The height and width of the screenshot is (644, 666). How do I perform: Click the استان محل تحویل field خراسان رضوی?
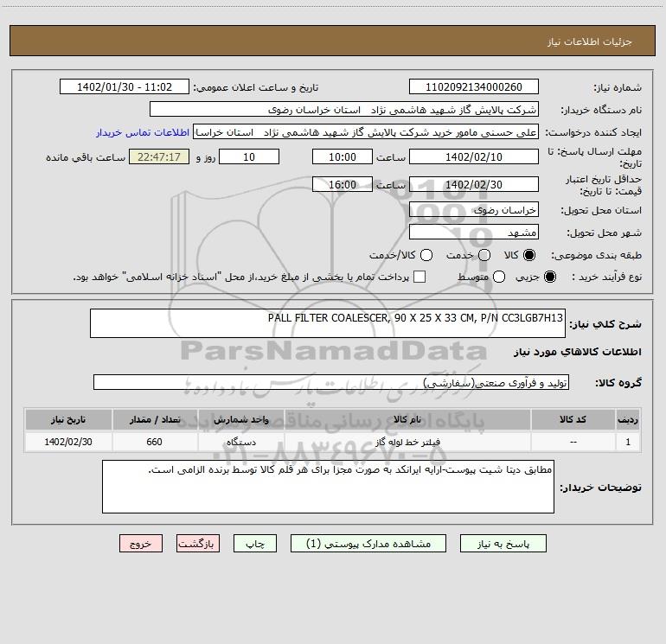472,210
